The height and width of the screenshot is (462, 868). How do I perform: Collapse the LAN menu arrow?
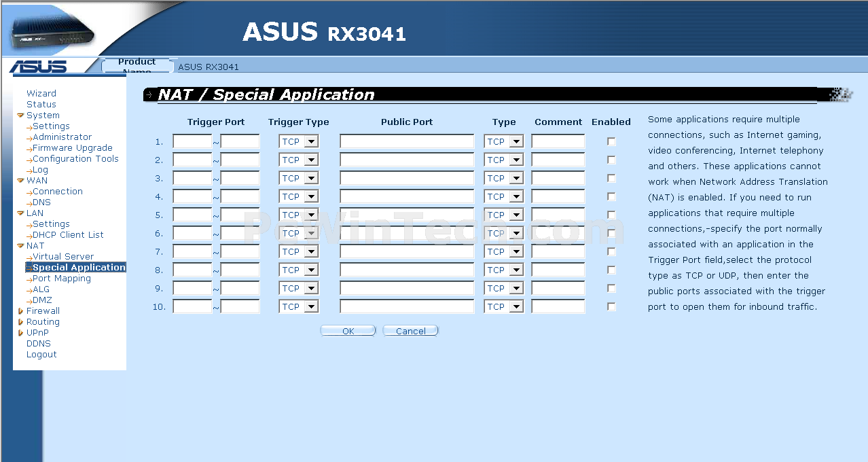tap(20, 213)
